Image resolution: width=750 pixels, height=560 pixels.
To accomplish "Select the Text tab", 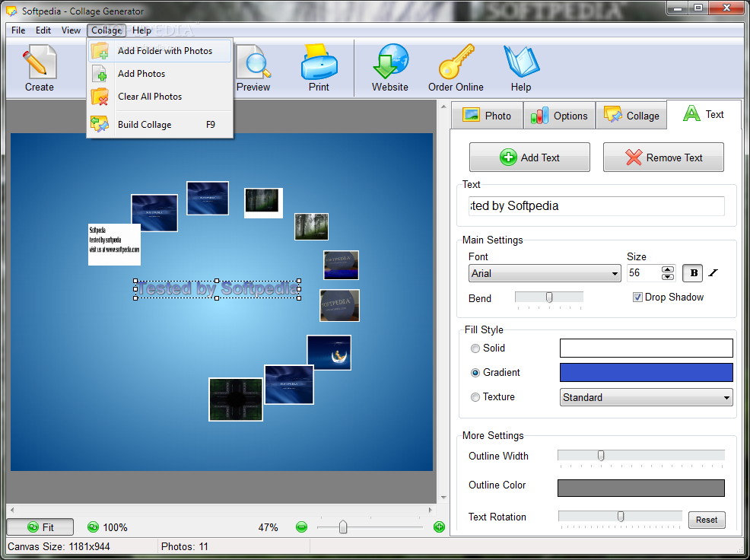I will click(704, 114).
